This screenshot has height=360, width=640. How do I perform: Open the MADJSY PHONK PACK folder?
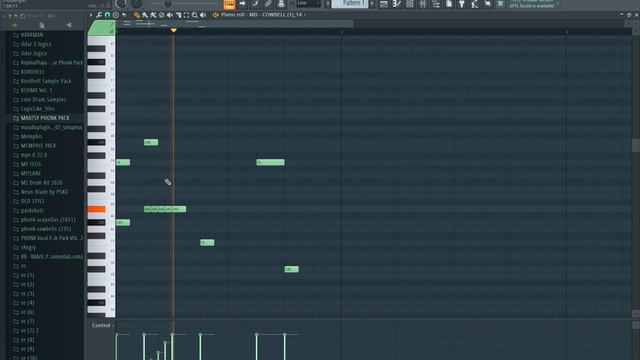pos(45,118)
